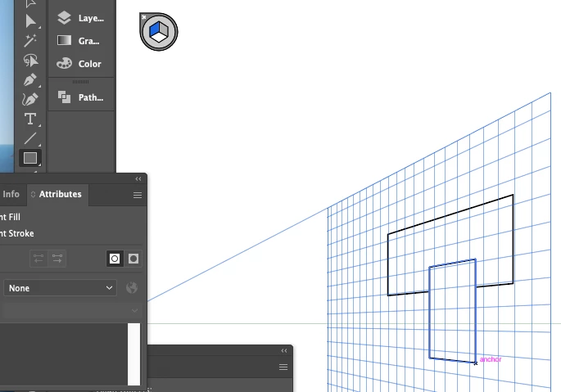561x392 pixels.
Task: Click the anchor point of blue rectangle
Action: tap(476, 363)
